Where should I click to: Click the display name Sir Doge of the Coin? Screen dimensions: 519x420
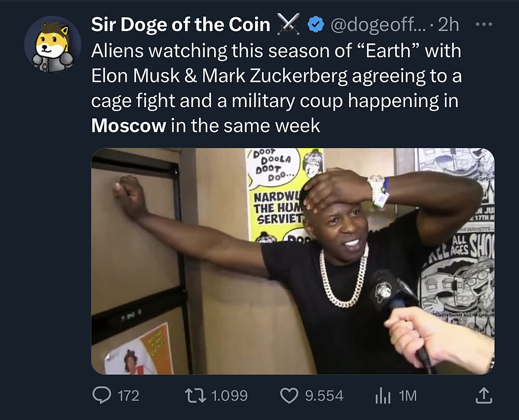(x=181, y=25)
